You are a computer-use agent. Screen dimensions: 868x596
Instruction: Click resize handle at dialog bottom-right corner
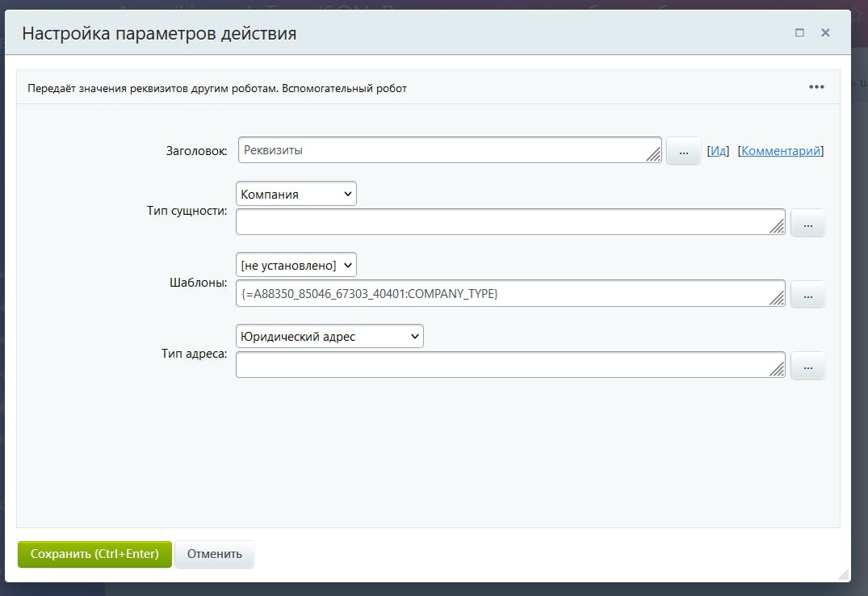843,574
